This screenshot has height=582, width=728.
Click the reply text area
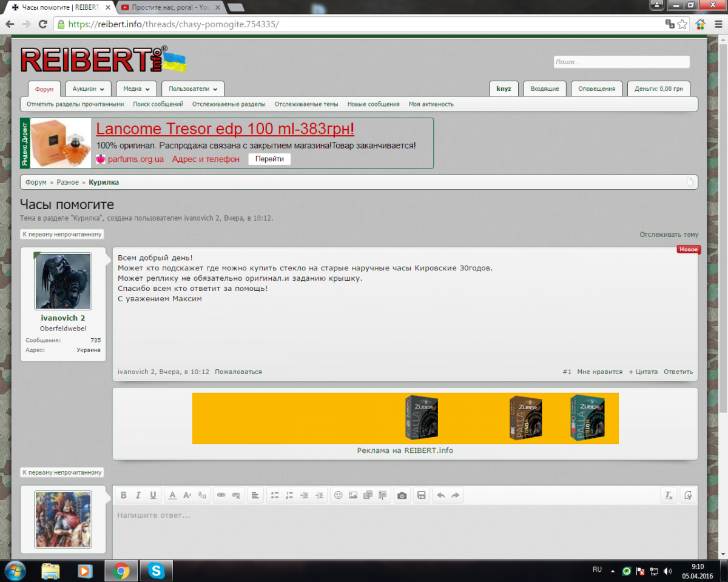point(405,533)
